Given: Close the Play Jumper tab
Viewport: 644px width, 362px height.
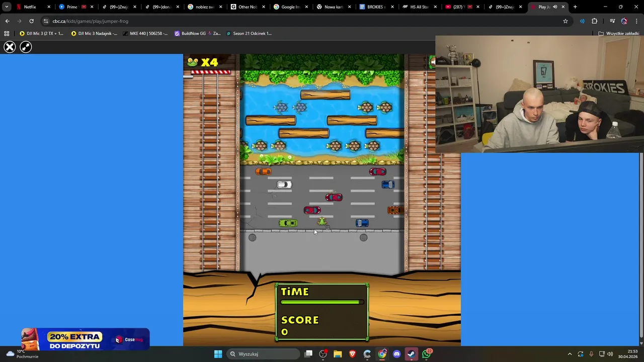Looking at the screenshot, I should point(563,7).
